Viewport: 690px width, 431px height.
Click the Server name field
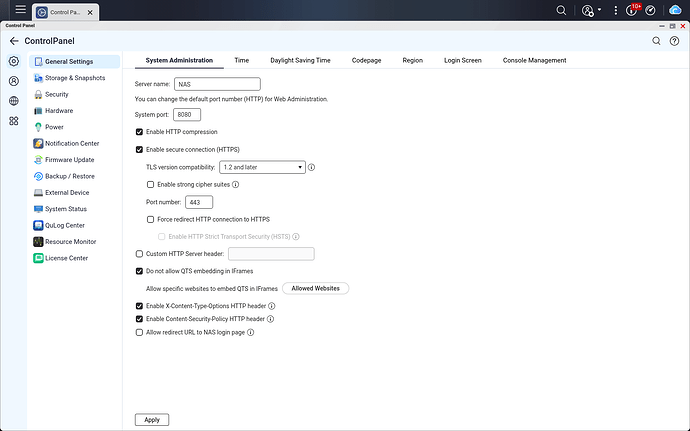coord(217,84)
